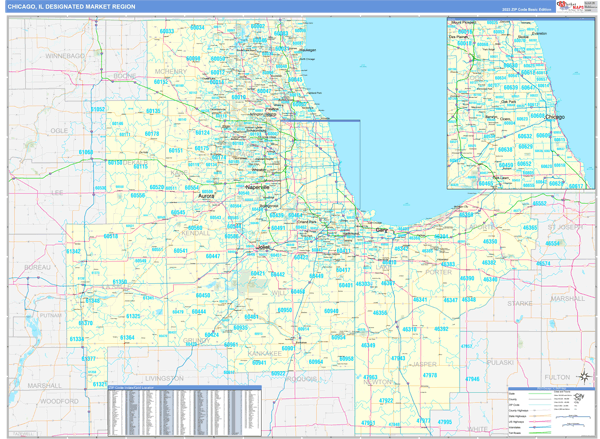The width and height of the screenshot is (600, 439).
Task: Click the map title 'Chicago, IL Designated Market Region'
Action: coord(72,7)
